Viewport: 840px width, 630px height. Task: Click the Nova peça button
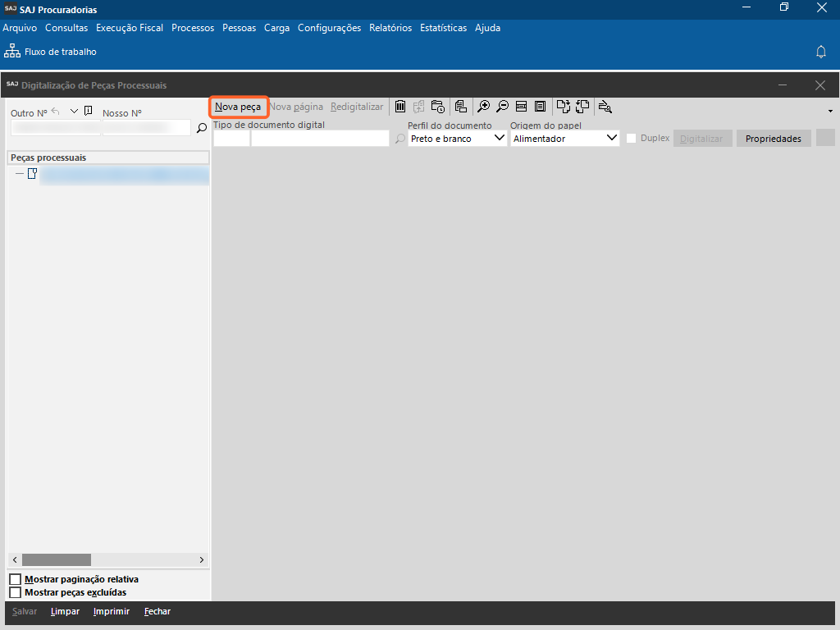pos(238,107)
